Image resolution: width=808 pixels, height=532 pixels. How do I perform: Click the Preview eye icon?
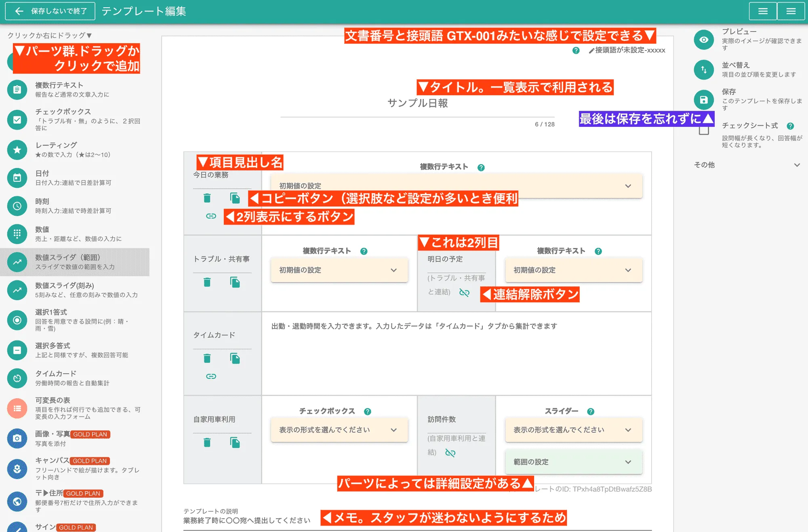pyautogui.click(x=704, y=40)
